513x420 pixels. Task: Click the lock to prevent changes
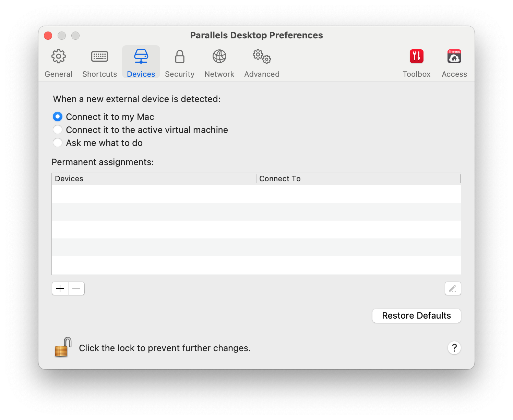[63, 347]
